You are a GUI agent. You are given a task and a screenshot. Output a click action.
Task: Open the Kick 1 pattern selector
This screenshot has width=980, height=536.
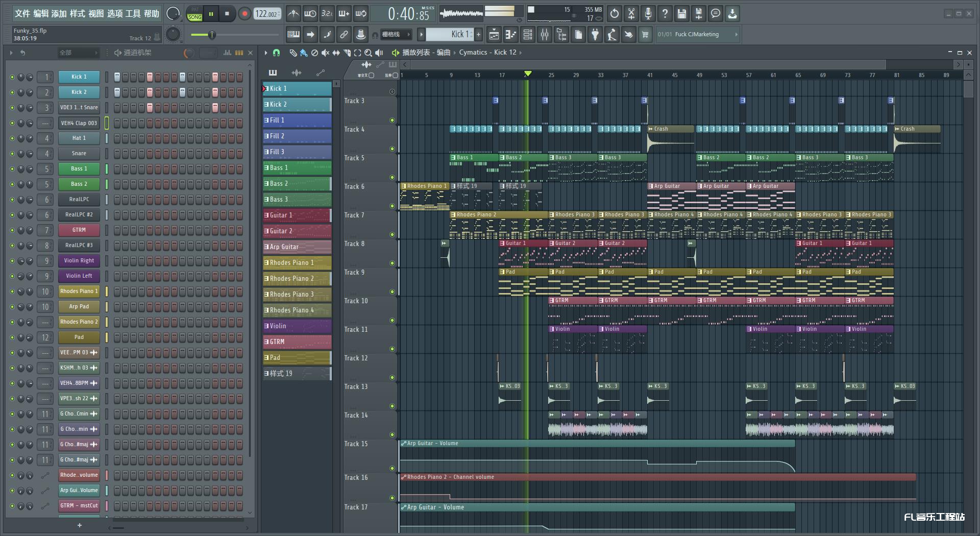pos(450,34)
